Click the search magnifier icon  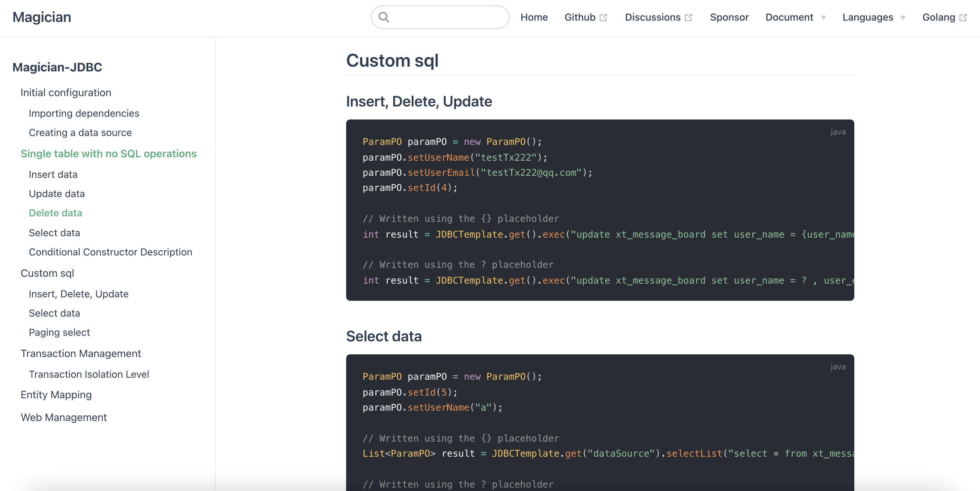click(x=384, y=17)
